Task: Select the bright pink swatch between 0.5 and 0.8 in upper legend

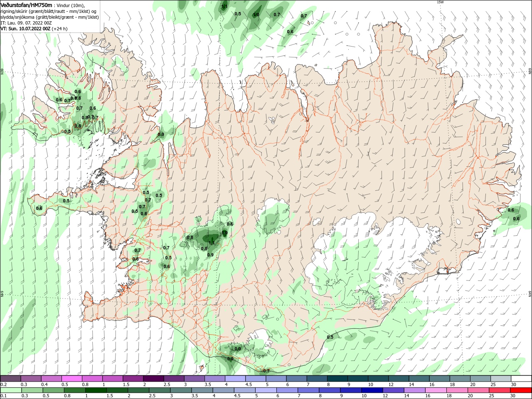Action: 71,379
